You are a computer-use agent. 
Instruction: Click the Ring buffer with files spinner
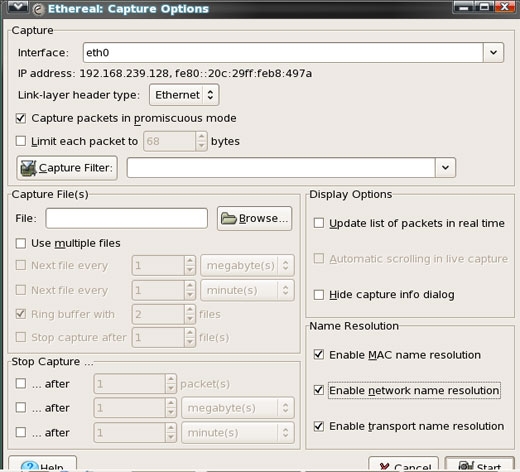click(x=164, y=314)
